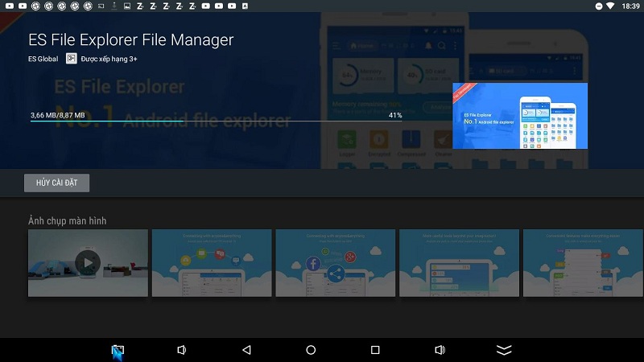Tap the clock showing 18:39
Screen dimensions: 644x362
(630, 6)
